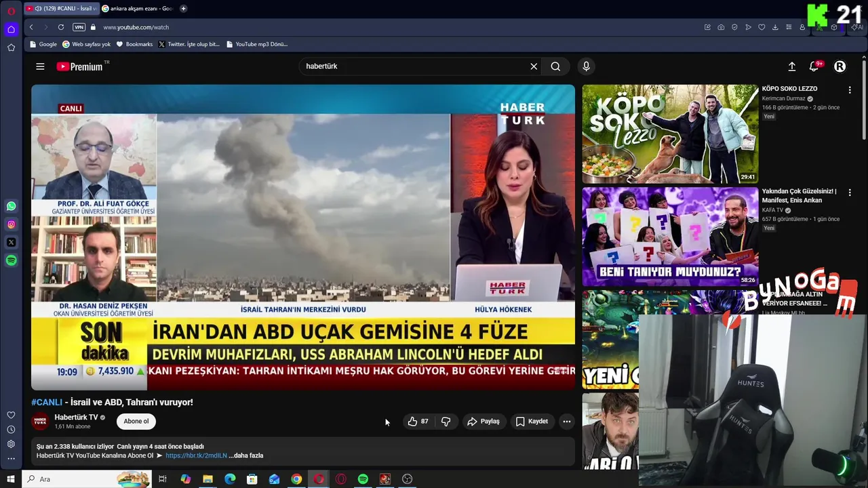
Task: Open OBS Studio from taskbar
Action: 407,479
